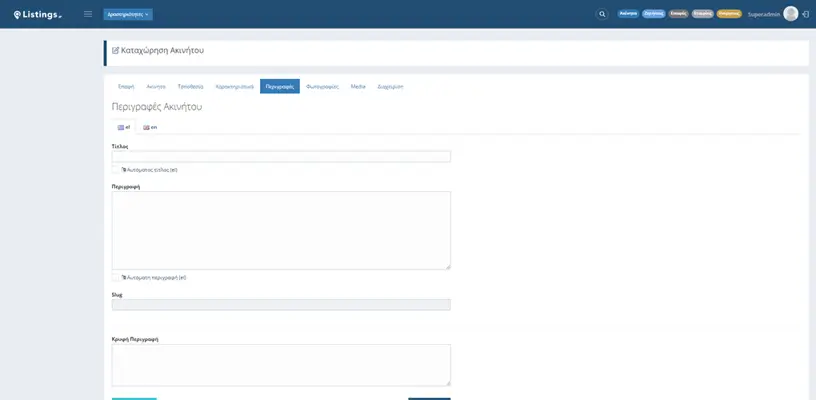Switch to the Επαφή tab
Viewport: 816px width, 400px height.
(126, 86)
